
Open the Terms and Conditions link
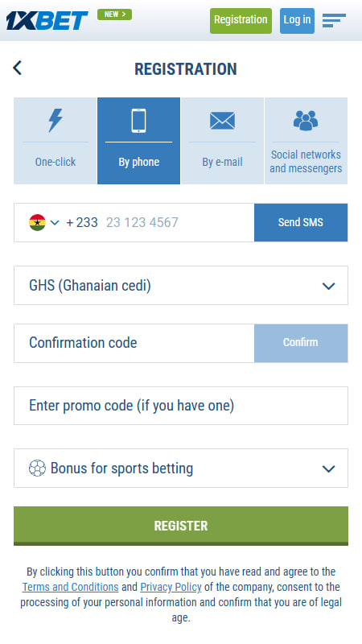point(70,587)
